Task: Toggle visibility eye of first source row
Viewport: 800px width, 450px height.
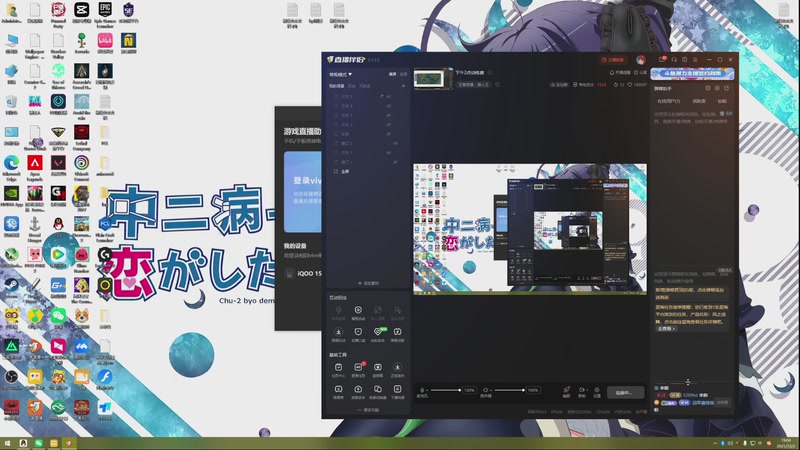Action: click(x=389, y=96)
